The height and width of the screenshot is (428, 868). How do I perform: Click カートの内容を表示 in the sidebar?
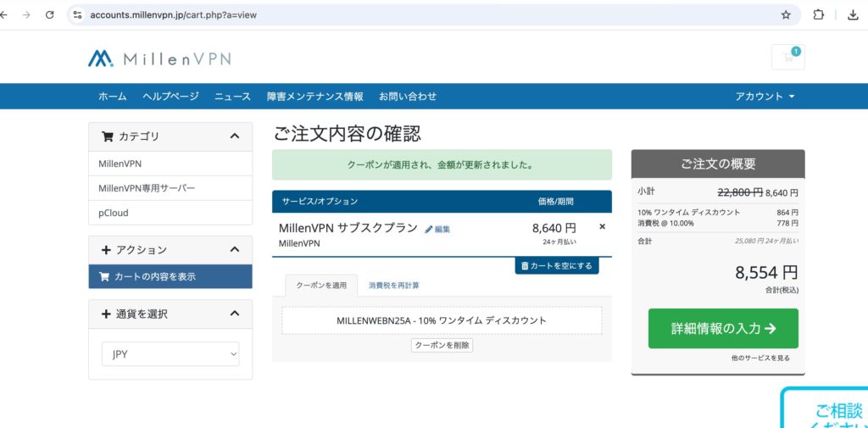click(x=170, y=277)
